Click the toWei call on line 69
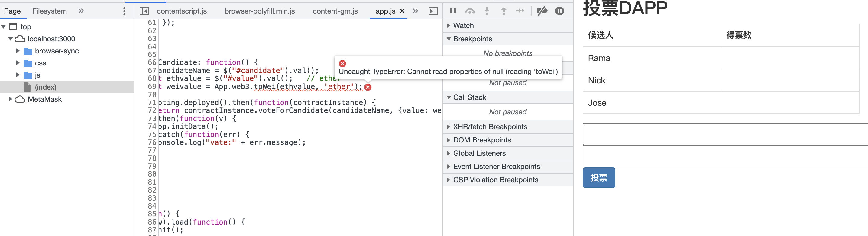This screenshot has height=236, width=868. tap(265, 87)
